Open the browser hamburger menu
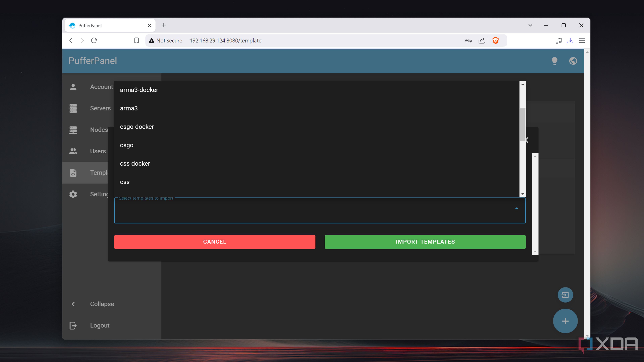The height and width of the screenshot is (362, 644). (x=582, y=40)
